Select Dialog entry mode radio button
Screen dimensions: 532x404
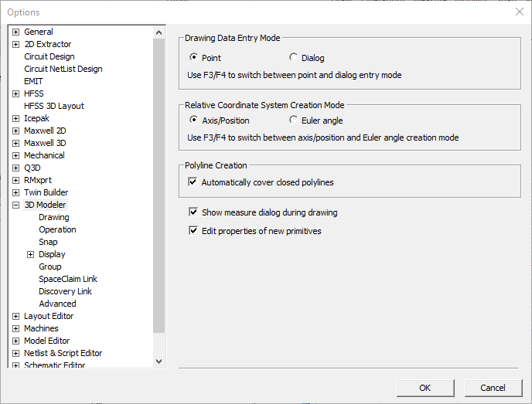point(294,57)
